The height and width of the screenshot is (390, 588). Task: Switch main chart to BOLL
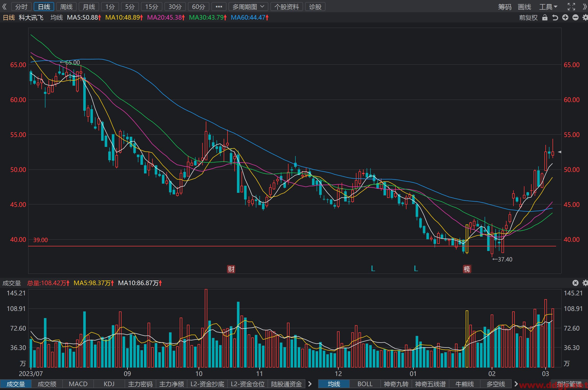[x=365, y=384]
